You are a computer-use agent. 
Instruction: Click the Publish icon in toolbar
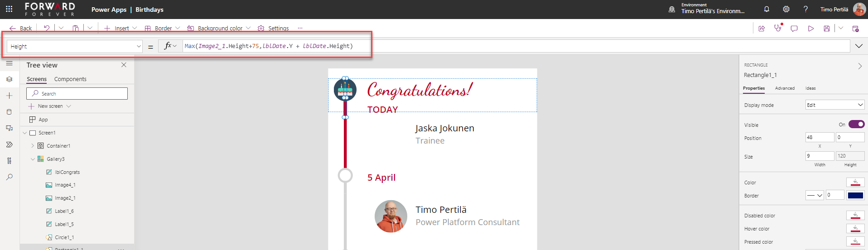(x=855, y=29)
